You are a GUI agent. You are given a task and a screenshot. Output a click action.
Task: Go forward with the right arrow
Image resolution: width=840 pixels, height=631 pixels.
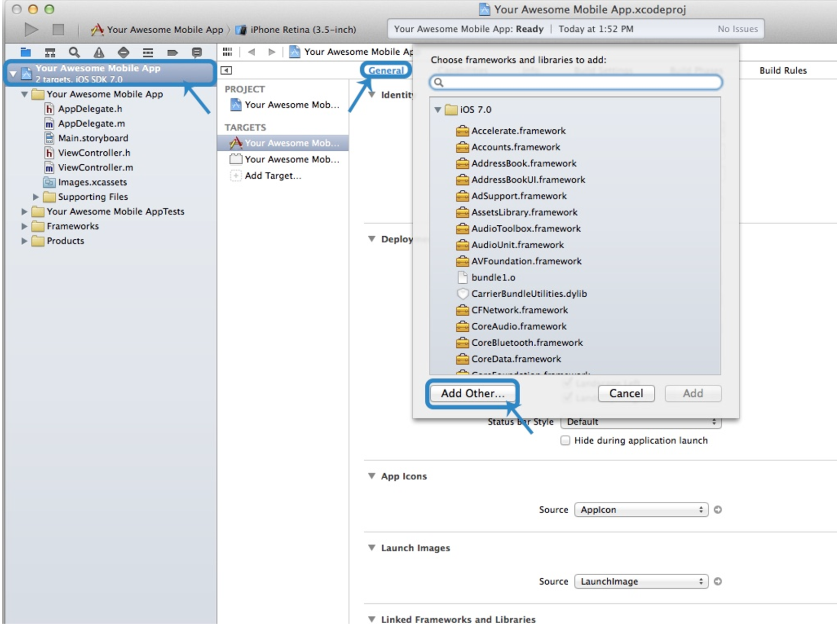[271, 52]
